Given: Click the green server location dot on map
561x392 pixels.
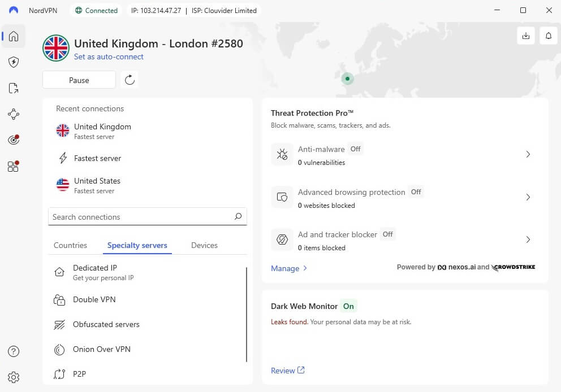Looking at the screenshot, I should [347, 79].
